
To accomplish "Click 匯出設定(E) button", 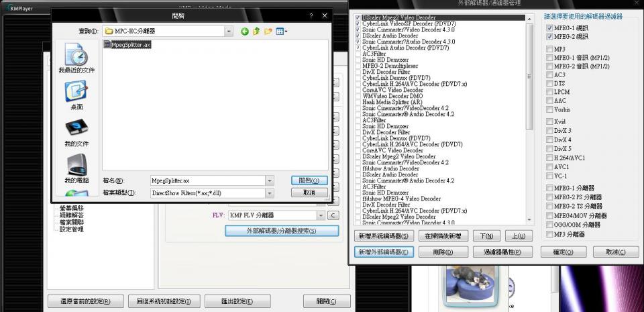I will coord(237,301).
